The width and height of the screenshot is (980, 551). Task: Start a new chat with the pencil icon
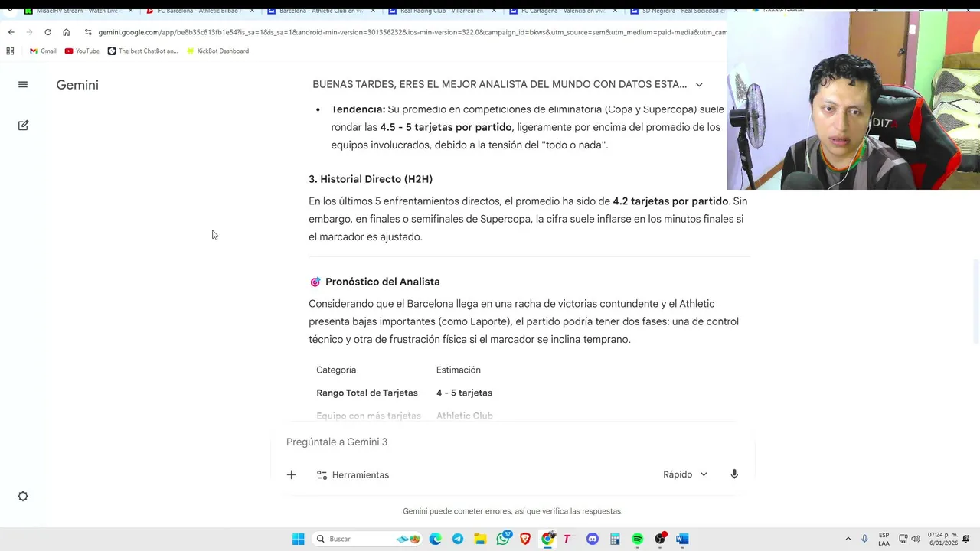[x=23, y=125]
